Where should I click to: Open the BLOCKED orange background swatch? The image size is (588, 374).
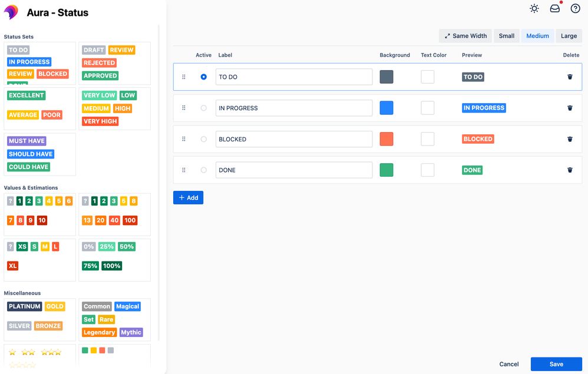coord(387,139)
